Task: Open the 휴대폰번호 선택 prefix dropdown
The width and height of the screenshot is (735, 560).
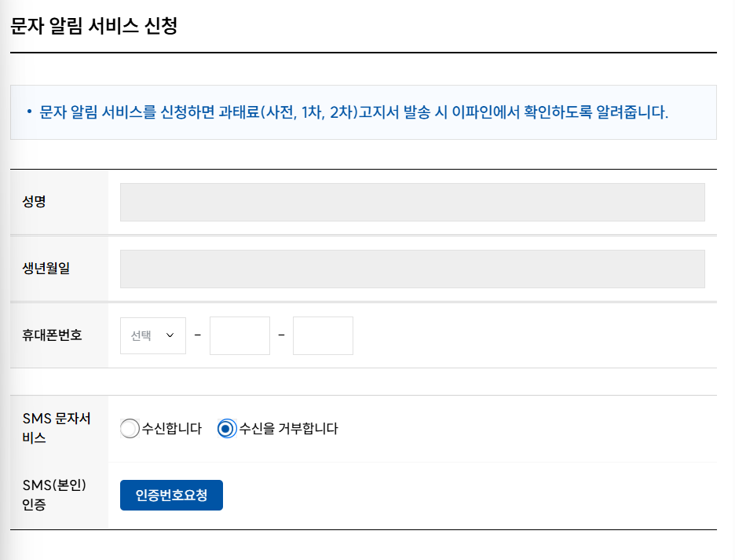Action: (x=152, y=335)
